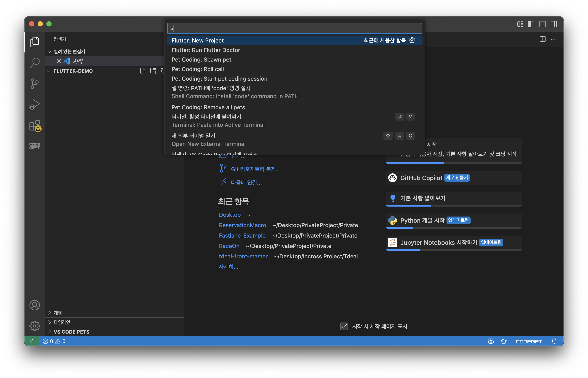The width and height of the screenshot is (588, 378).
Task: Click the Accounts icon in activity bar
Action: tap(35, 305)
